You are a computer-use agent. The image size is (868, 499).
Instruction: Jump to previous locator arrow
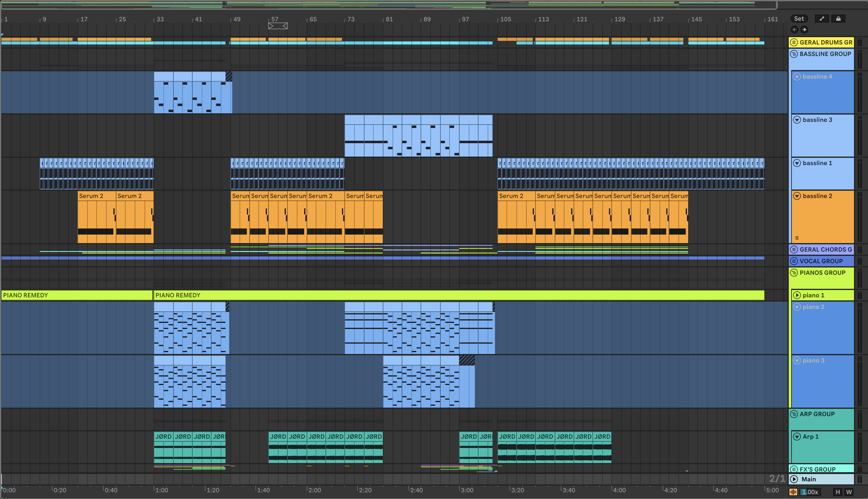point(794,30)
